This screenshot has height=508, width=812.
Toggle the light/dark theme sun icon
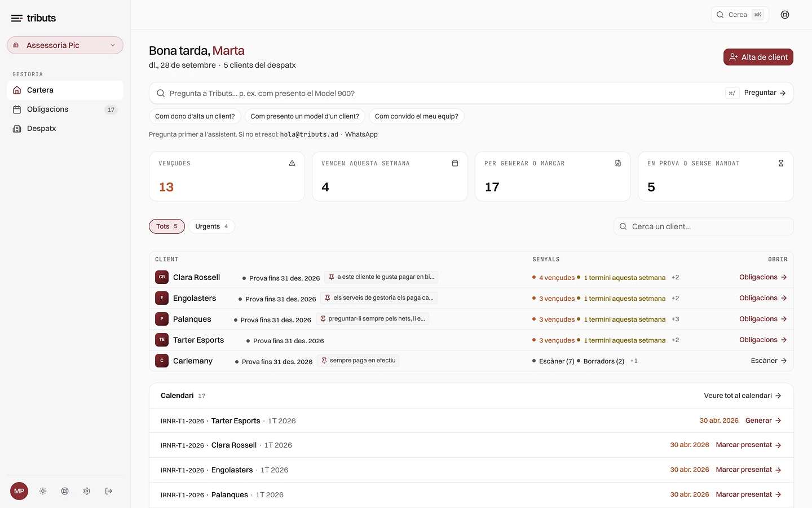pyautogui.click(x=43, y=491)
